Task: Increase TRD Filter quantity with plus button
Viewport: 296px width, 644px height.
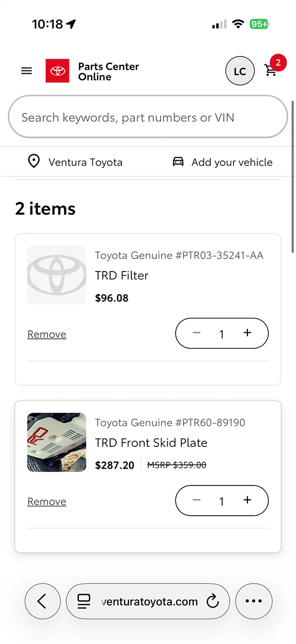Action: (247, 333)
